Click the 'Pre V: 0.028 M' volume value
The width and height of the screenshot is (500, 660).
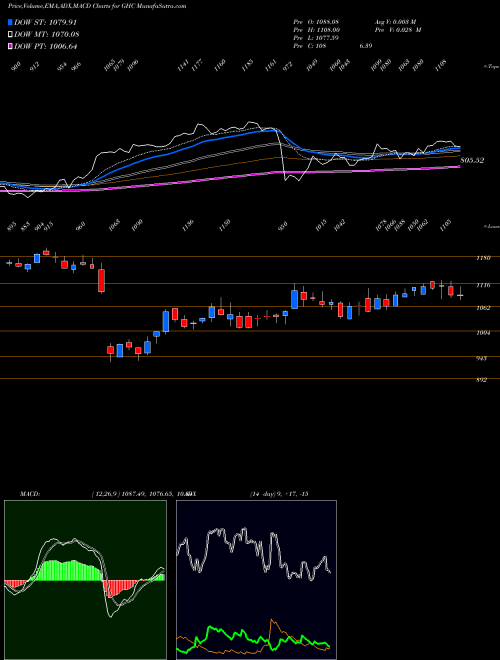[397, 29]
